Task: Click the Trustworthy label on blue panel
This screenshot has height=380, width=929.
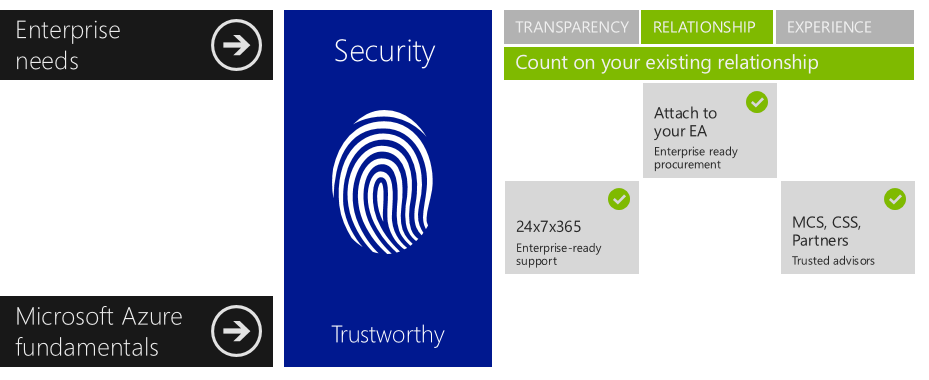Action: pyautogui.click(x=387, y=335)
